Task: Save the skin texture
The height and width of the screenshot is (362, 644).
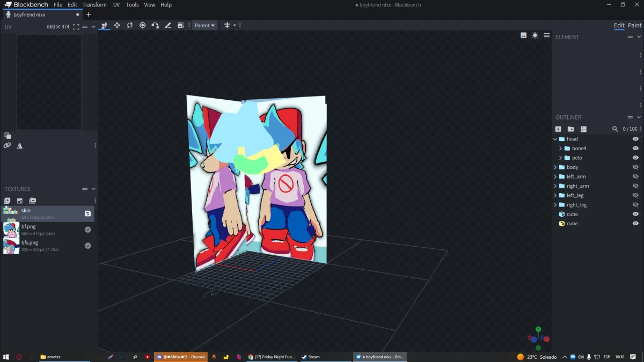Action: coord(87,213)
